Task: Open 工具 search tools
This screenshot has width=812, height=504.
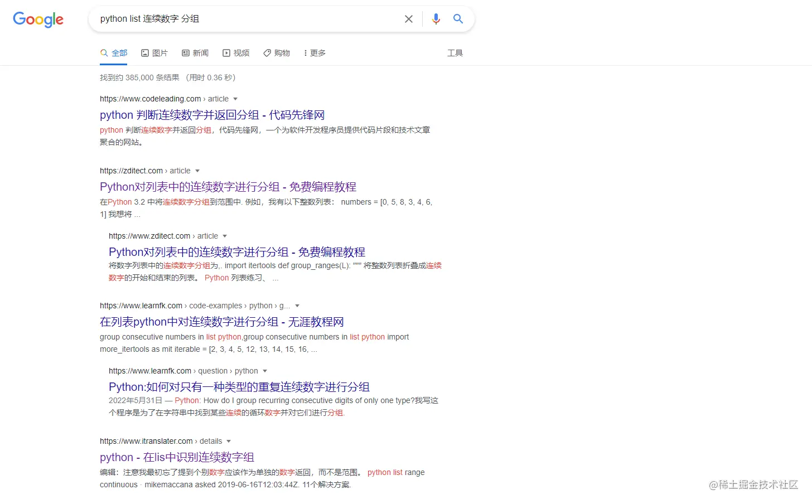Action: (x=455, y=53)
